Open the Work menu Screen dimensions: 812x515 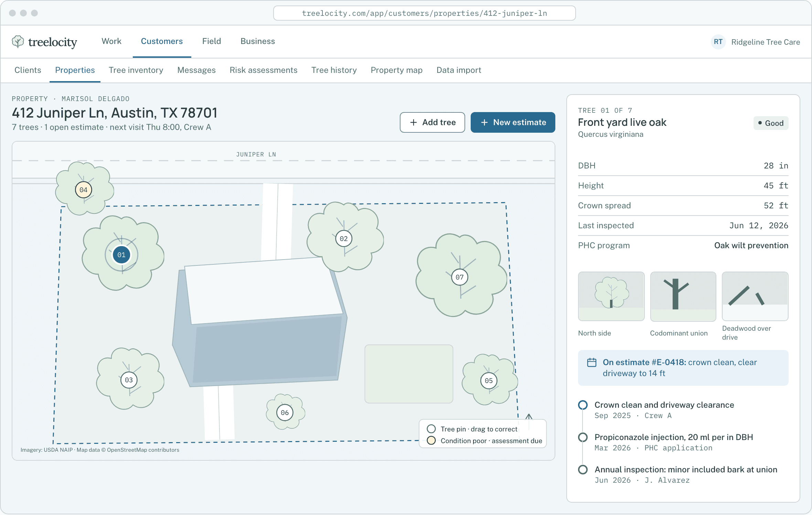pos(111,41)
